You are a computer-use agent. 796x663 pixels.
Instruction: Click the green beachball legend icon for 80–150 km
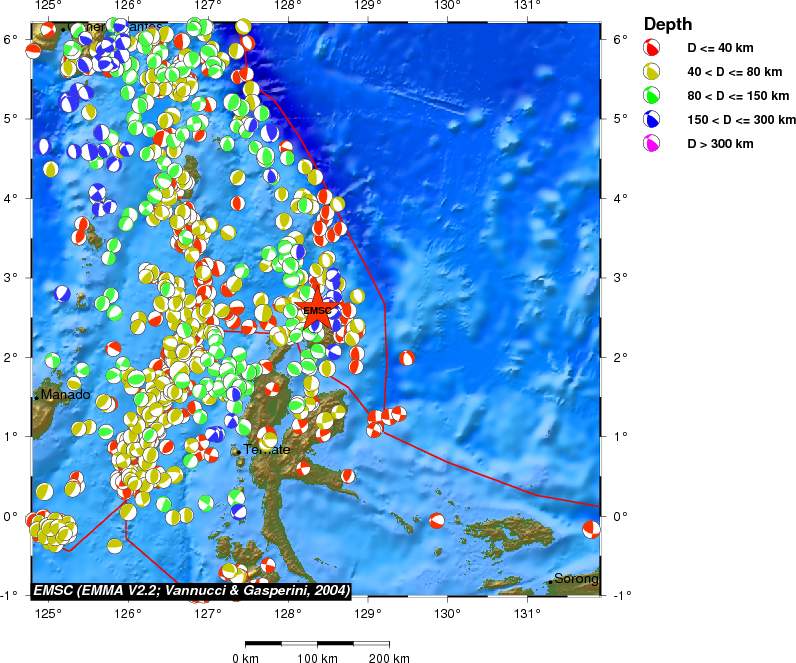tap(652, 96)
